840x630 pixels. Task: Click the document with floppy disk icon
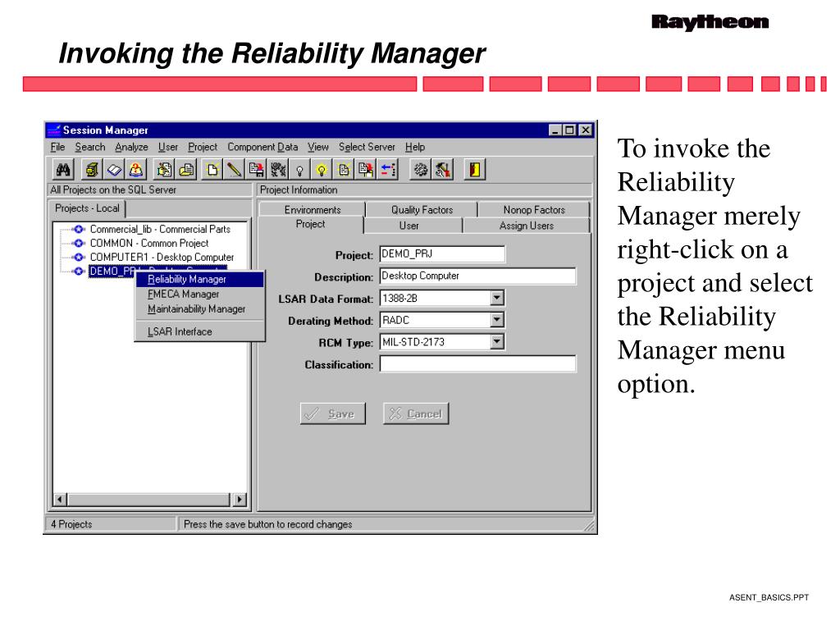256,170
